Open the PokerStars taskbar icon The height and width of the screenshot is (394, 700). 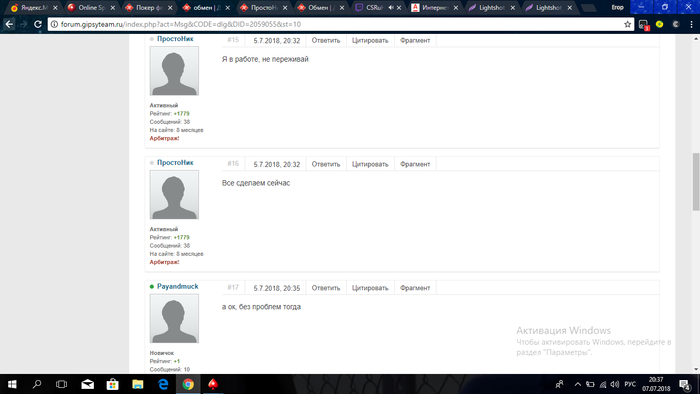(x=213, y=384)
